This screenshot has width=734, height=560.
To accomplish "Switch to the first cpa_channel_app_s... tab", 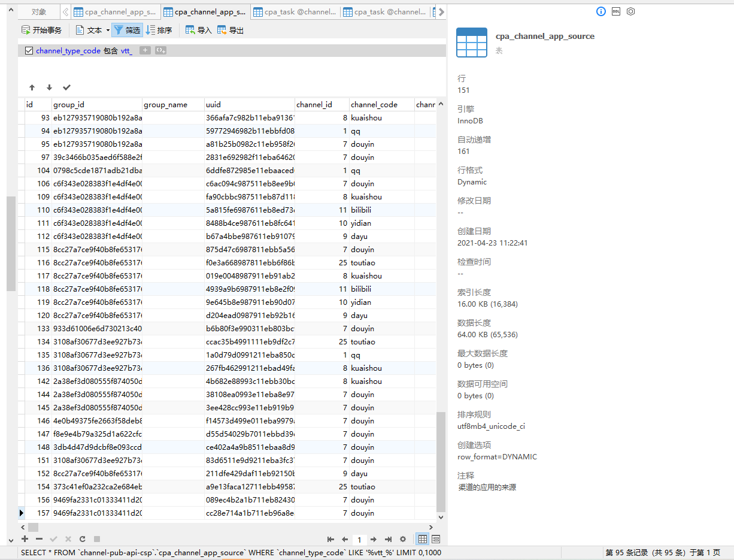I will (x=116, y=12).
